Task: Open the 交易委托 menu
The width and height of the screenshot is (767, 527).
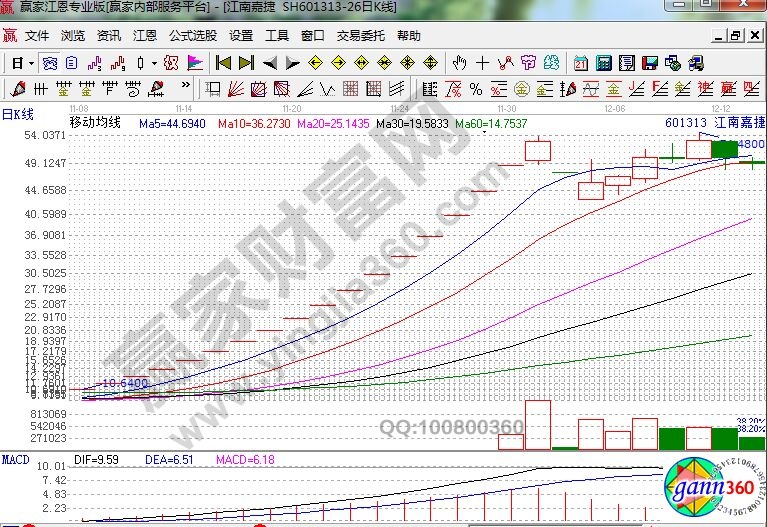Action: pyautogui.click(x=360, y=36)
